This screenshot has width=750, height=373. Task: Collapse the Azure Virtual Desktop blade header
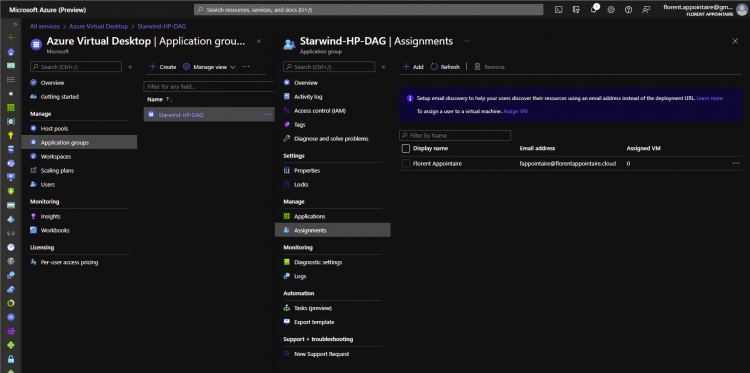[x=259, y=42]
